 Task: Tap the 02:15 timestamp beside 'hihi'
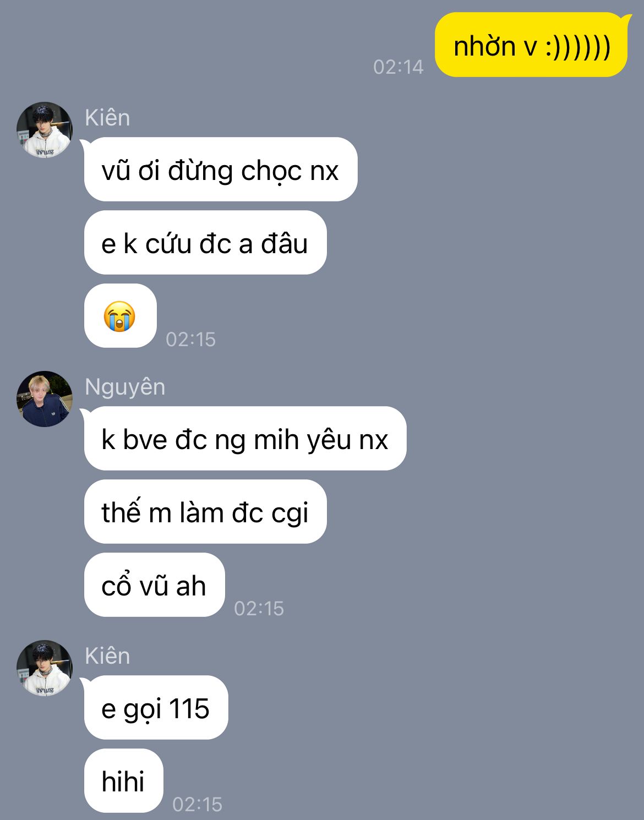point(197,805)
